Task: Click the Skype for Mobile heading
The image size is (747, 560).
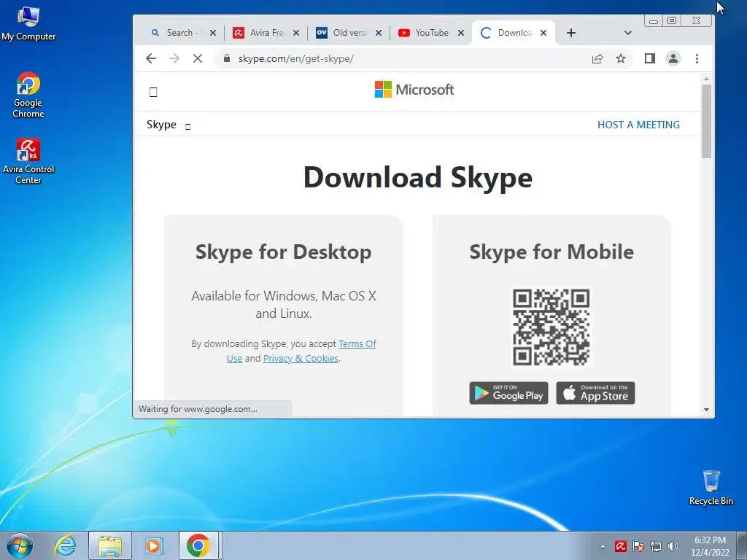Action: point(551,252)
